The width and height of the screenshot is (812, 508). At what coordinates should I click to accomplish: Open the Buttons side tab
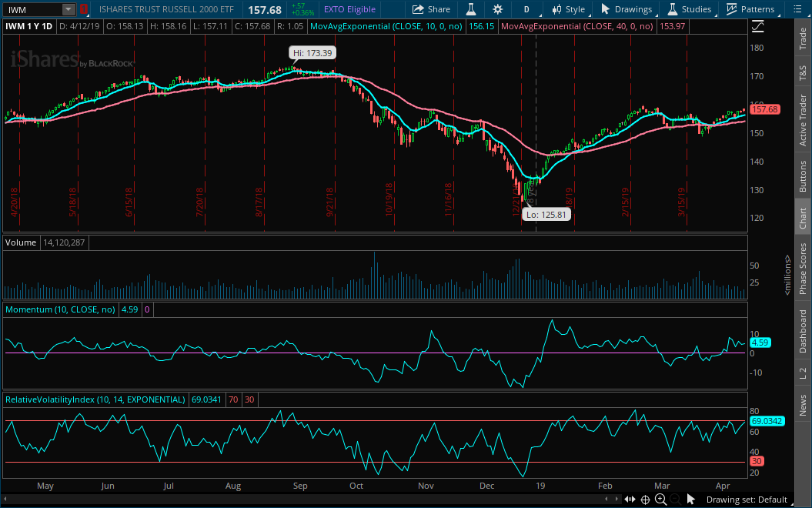803,176
